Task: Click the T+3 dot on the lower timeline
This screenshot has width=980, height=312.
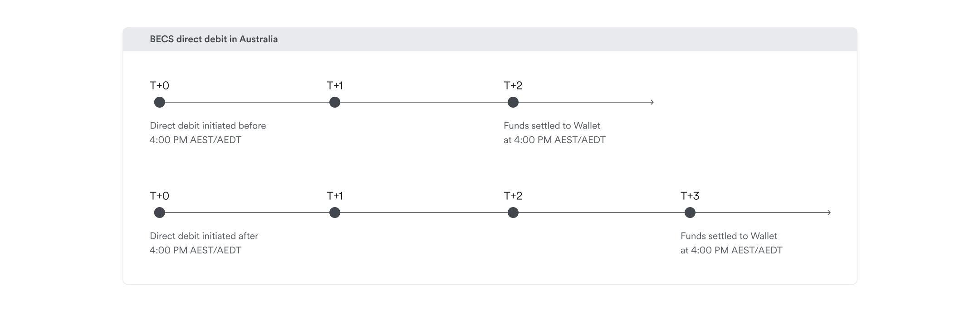Action: click(x=690, y=213)
